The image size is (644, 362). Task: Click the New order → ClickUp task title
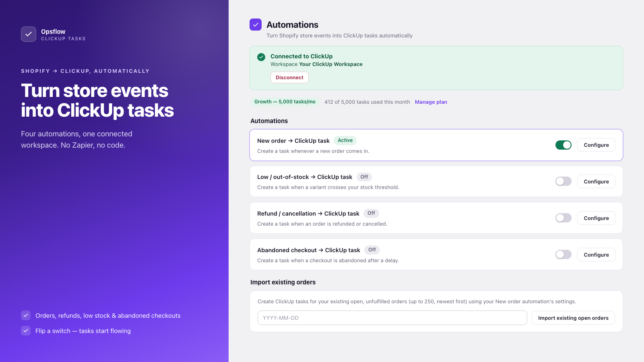pos(293,141)
